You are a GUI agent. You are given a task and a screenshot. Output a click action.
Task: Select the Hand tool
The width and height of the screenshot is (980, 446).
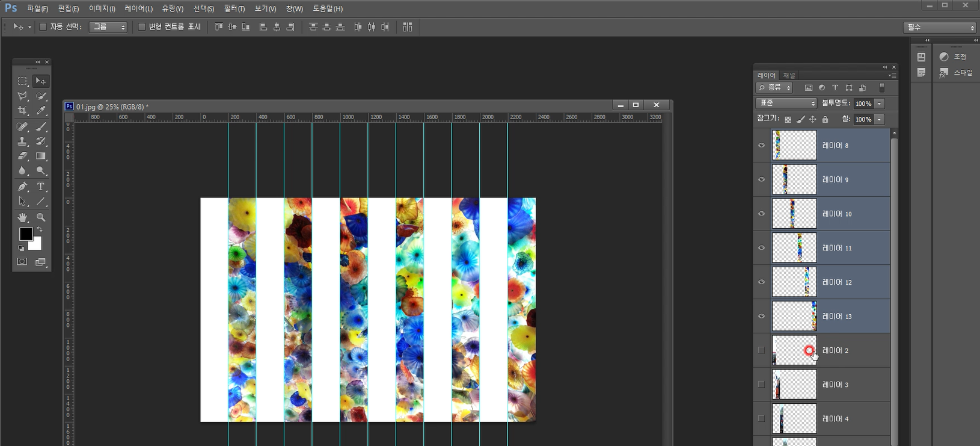click(x=22, y=217)
